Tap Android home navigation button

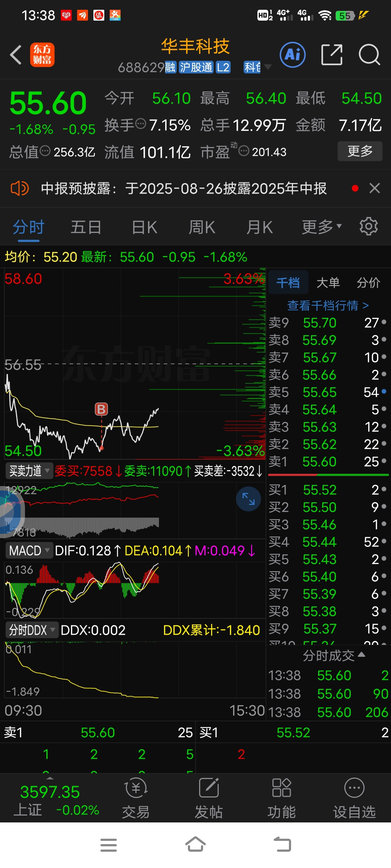(195, 845)
